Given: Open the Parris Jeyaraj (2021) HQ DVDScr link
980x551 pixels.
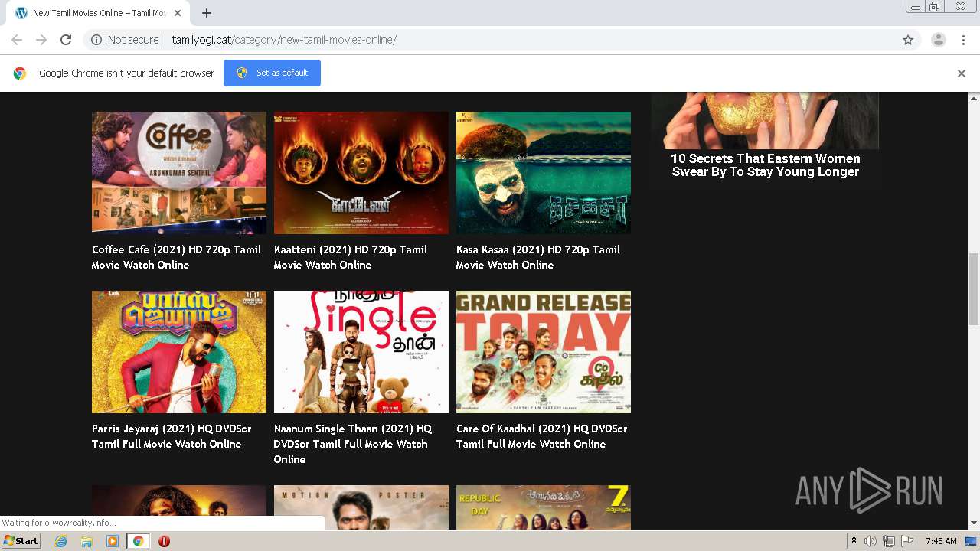Looking at the screenshot, I should (171, 436).
